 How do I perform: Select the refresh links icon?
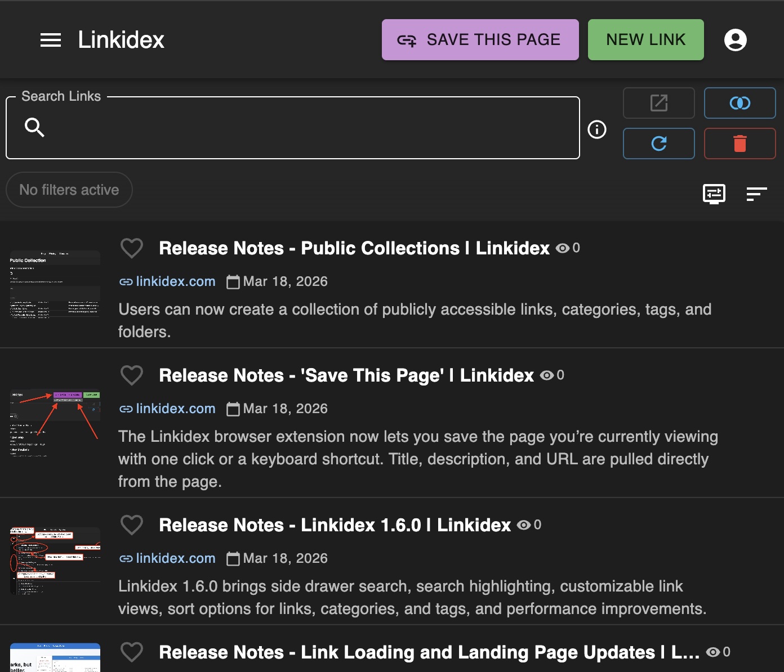[x=658, y=144]
